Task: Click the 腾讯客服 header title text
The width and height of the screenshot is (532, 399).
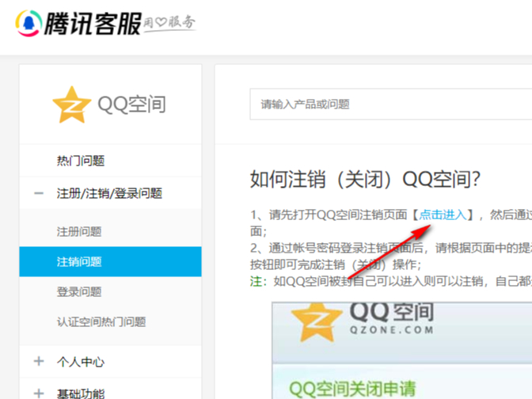Action: click(x=93, y=24)
